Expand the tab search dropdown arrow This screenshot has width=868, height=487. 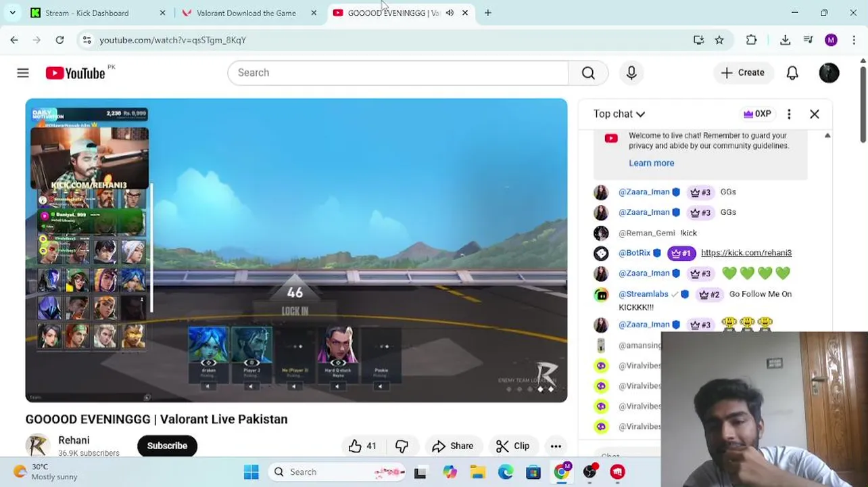[x=12, y=13]
